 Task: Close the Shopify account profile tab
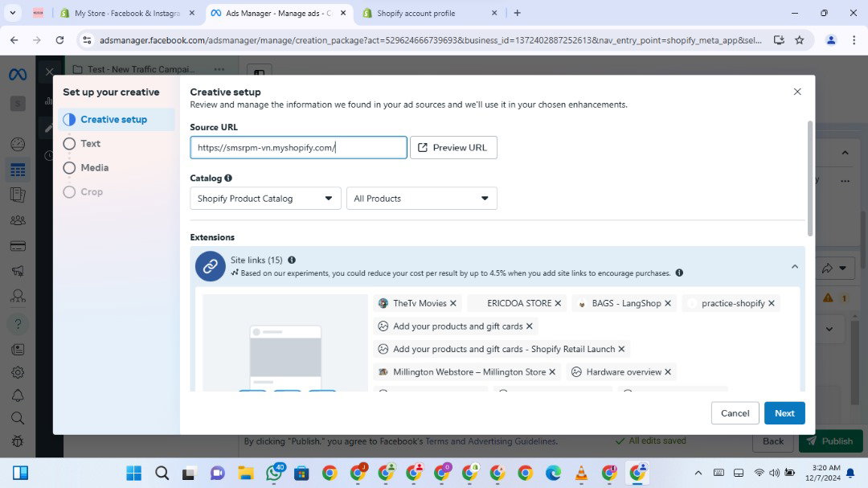click(x=494, y=13)
